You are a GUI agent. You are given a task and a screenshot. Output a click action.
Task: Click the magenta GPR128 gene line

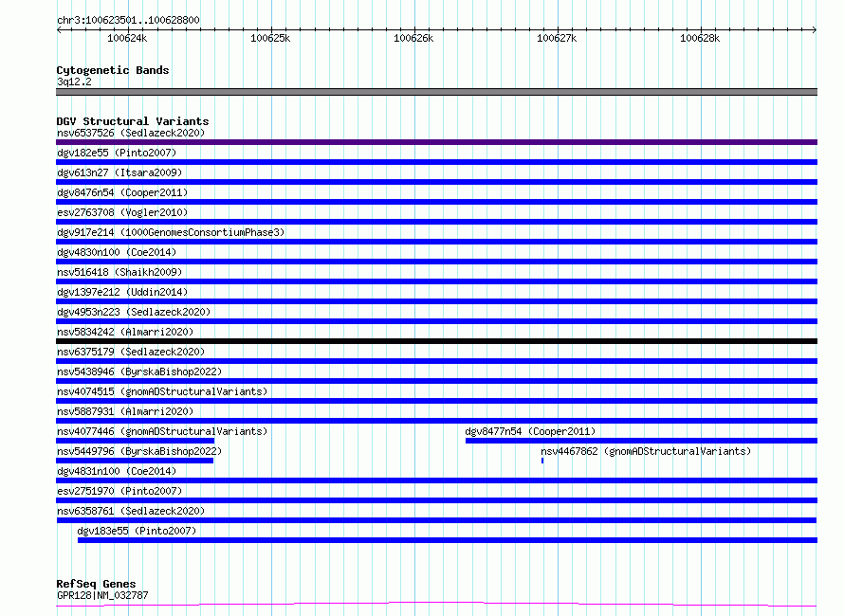(436, 605)
